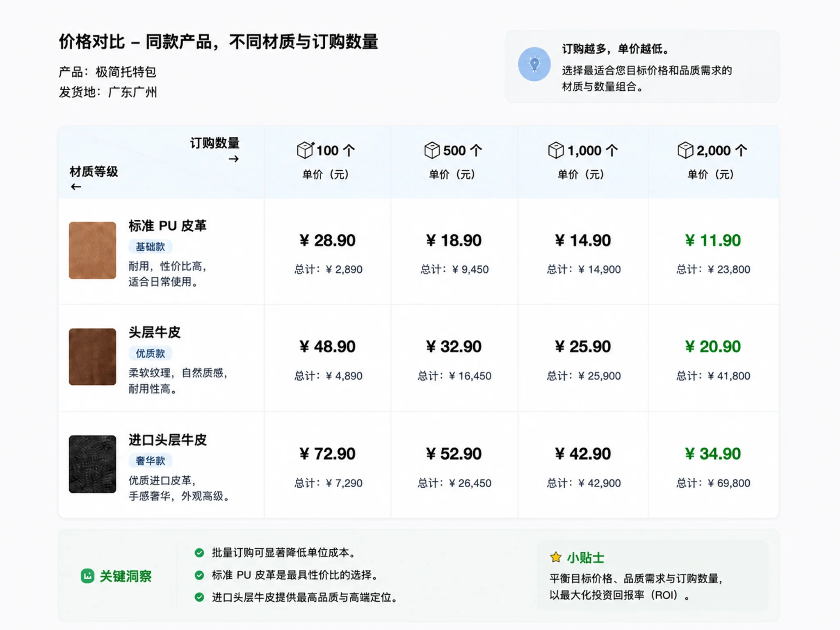Viewport: 840px width, 630px height.
Task: Click the green ¥ 20.90 price
Action: point(713,347)
